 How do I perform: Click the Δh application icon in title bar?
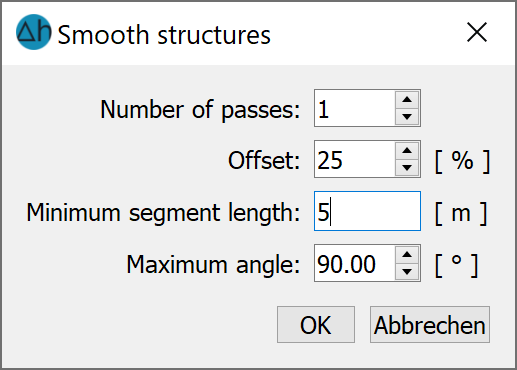point(34,32)
